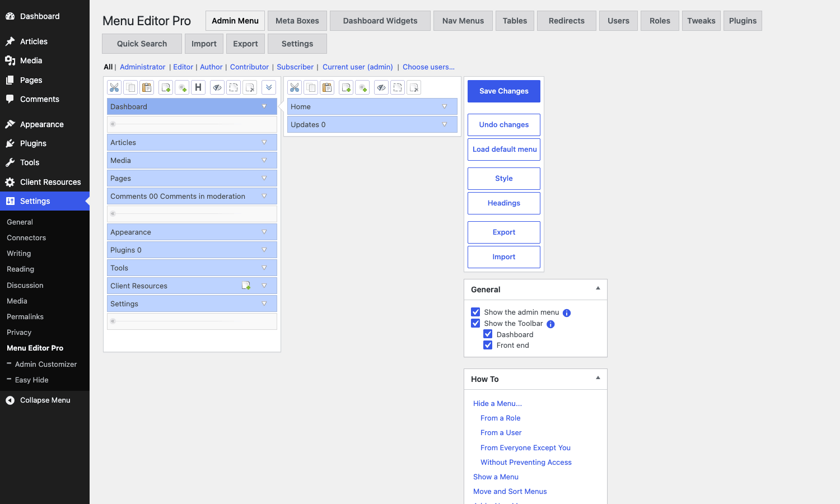Viewport: 840px width, 504px height.
Task: Click the Cut icon in the submenu toolbar
Action: pyautogui.click(x=295, y=87)
